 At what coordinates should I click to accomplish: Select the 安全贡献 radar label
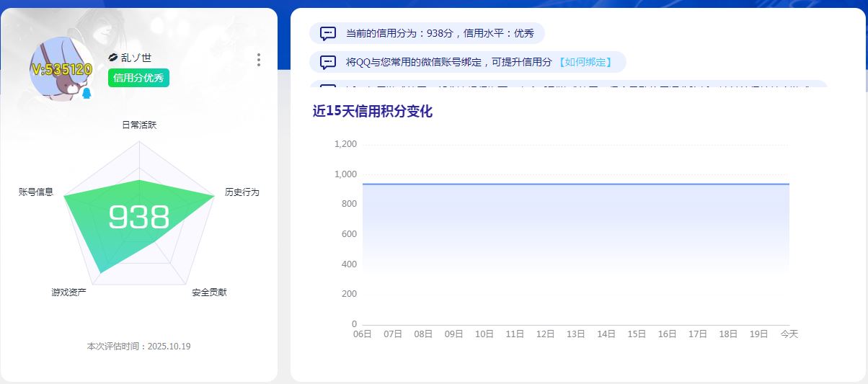[209, 293]
